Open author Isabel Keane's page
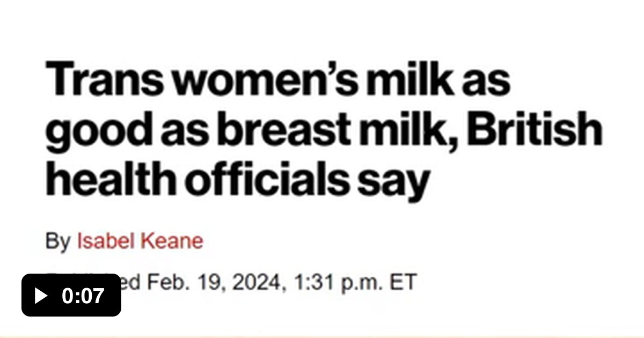Image resolution: width=644 pixels, height=338 pixels. click(140, 241)
